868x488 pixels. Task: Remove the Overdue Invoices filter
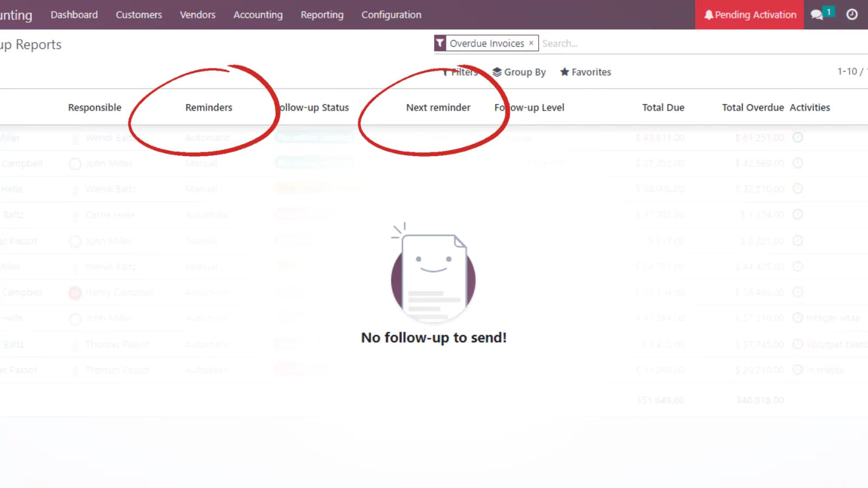tap(531, 43)
